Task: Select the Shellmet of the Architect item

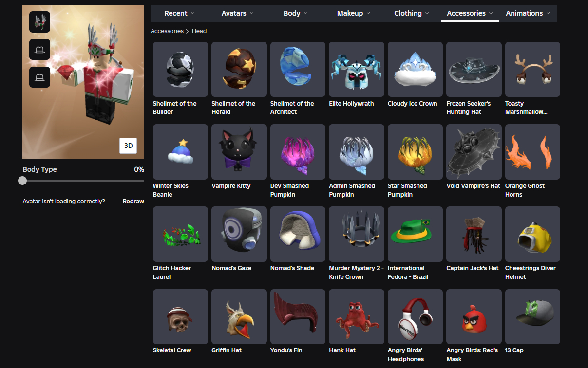Action: pyautogui.click(x=298, y=69)
